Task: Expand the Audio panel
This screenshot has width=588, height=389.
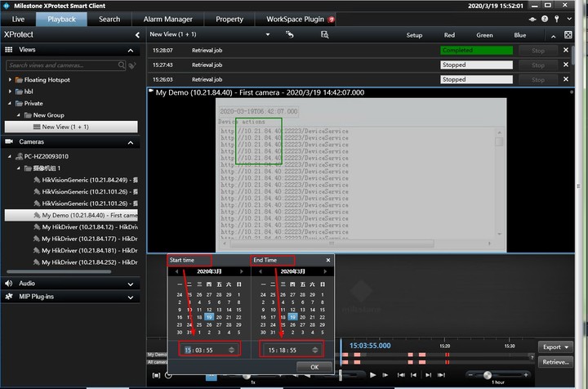Action: point(131,283)
